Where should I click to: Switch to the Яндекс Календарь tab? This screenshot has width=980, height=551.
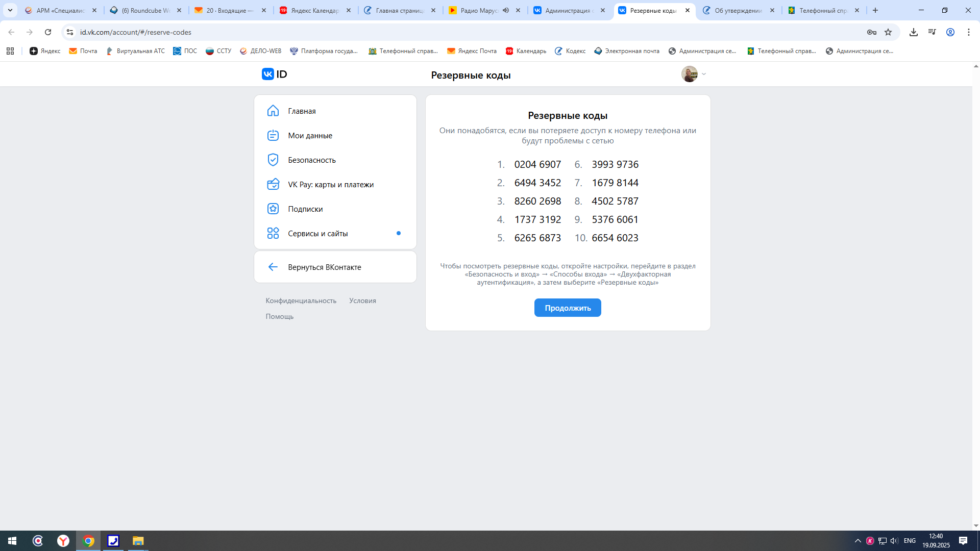(x=314, y=10)
